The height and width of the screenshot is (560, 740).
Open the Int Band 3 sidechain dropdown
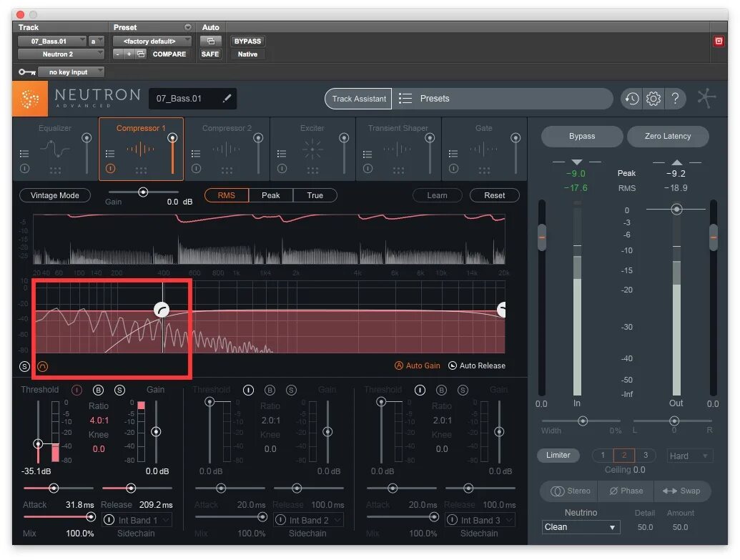coord(480,520)
